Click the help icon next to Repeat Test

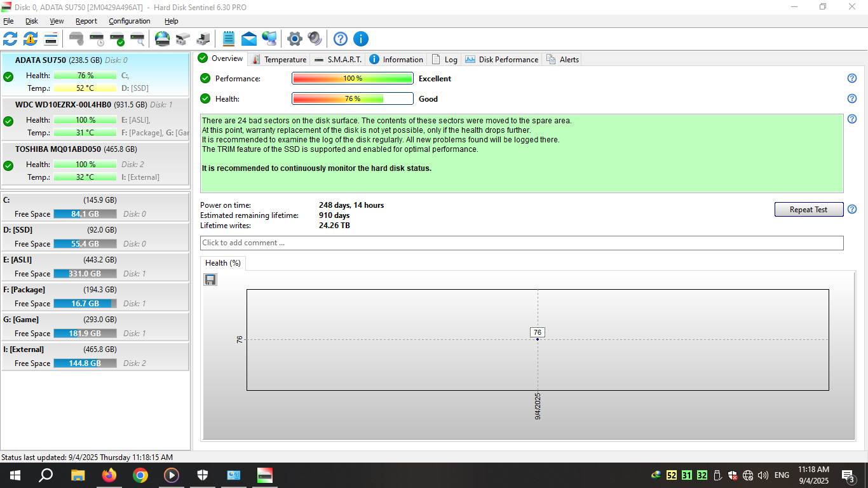[852, 209]
